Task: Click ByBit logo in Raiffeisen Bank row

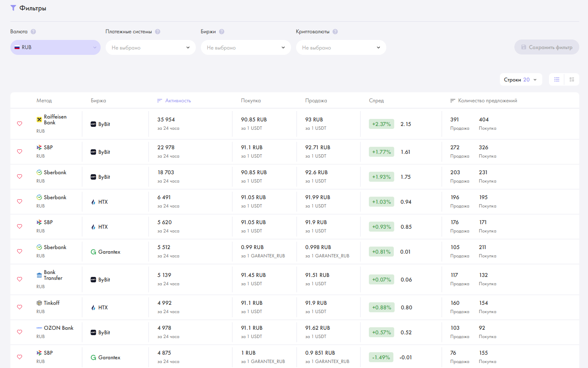Action: click(x=94, y=124)
